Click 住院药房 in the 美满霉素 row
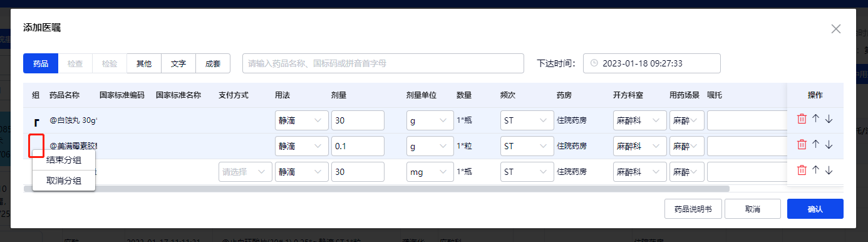 point(572,145)
